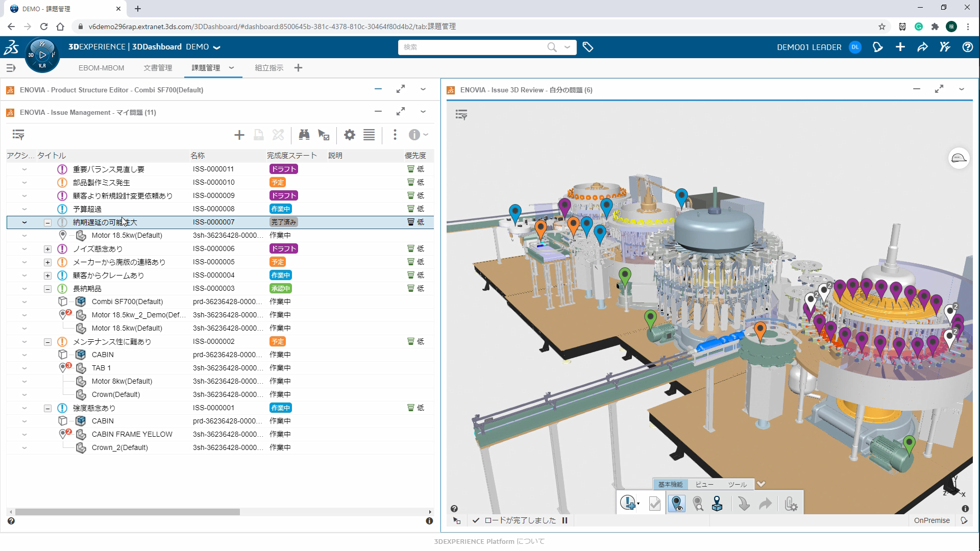Select the ツール tab in the 3D toolbar

point(737,484)
